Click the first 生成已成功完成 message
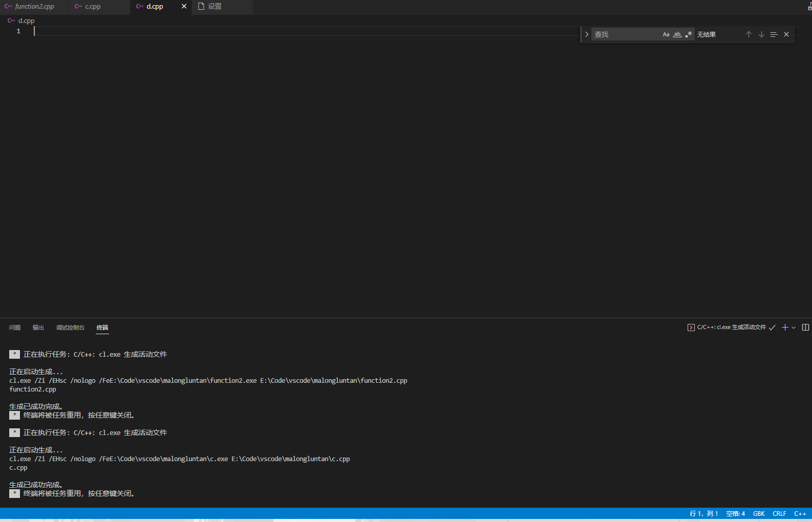This screenshot has width=812, height=522. click(36, 407)
